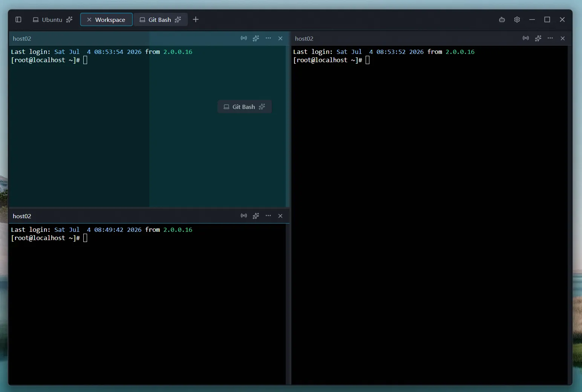Toggle the sidebar panel icon
This screenshot has width=582, height=392.
(x=18, y=20)
